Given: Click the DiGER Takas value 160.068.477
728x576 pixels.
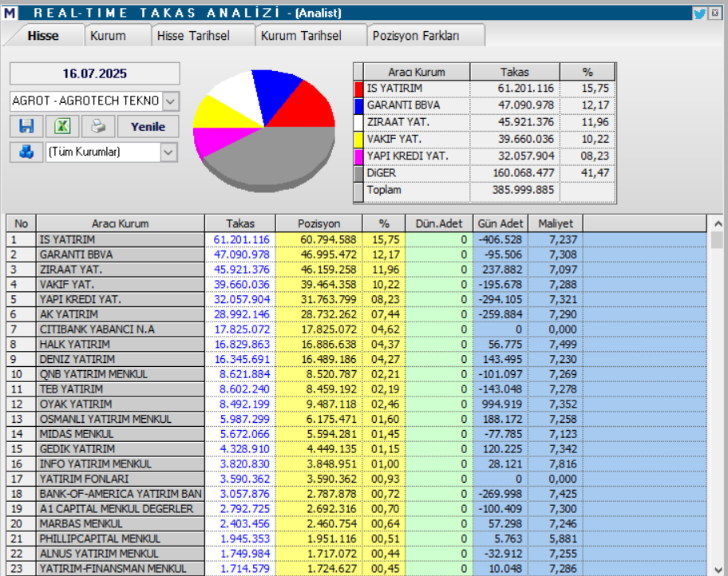Looking at the screenshot, I should (x=524, y=173).
